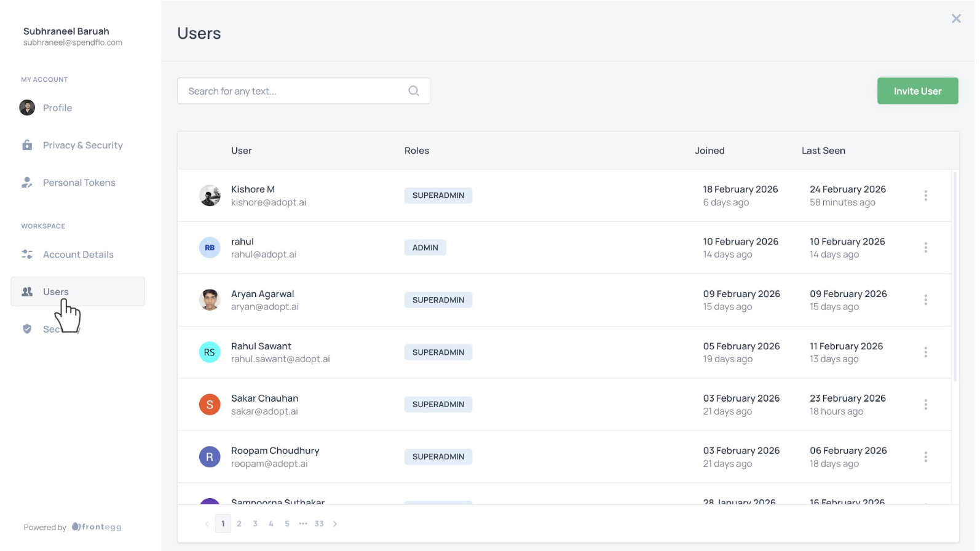Open the Profile section

coord(57,108)
